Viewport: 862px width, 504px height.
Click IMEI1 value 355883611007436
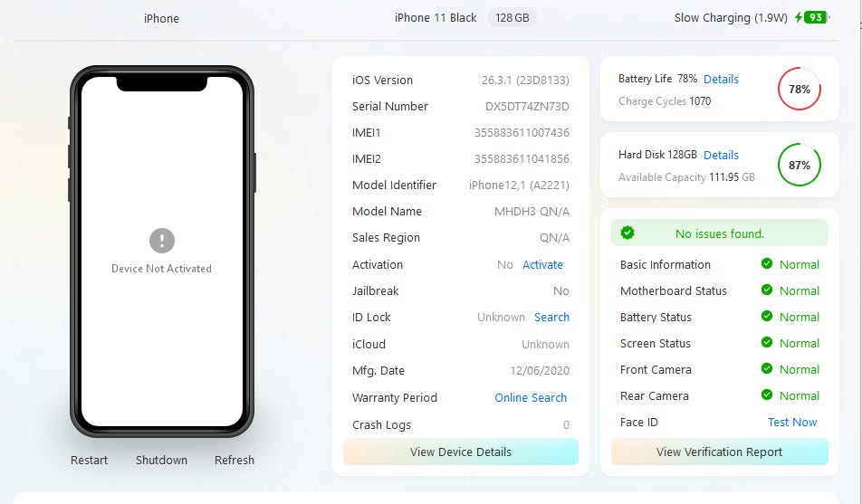pos(522,132)
